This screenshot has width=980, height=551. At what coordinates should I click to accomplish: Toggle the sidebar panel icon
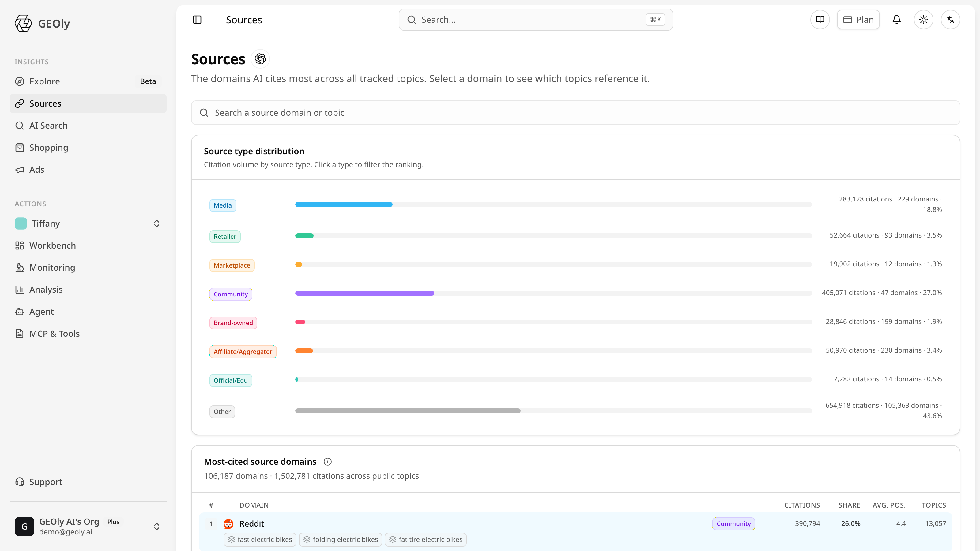197,19
